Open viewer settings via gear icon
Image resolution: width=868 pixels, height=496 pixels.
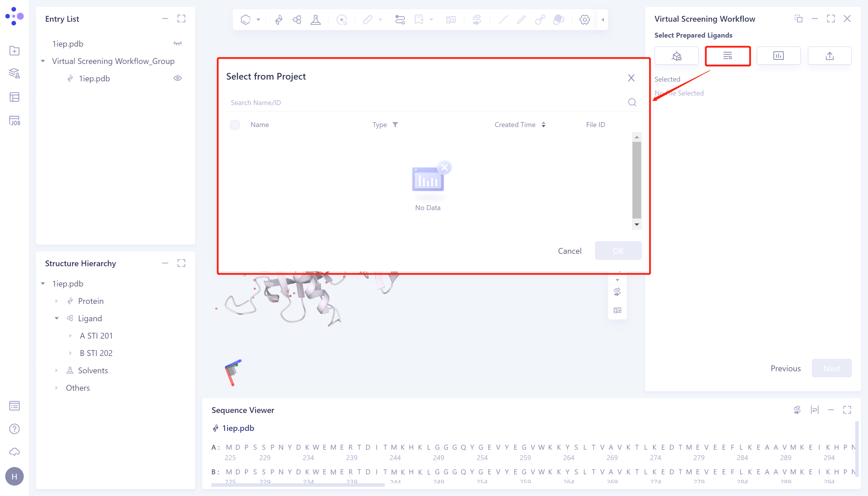coord(584,19)
